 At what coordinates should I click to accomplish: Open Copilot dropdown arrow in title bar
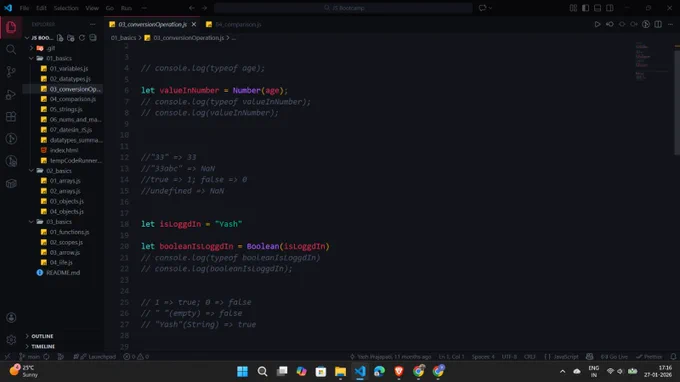490,8
